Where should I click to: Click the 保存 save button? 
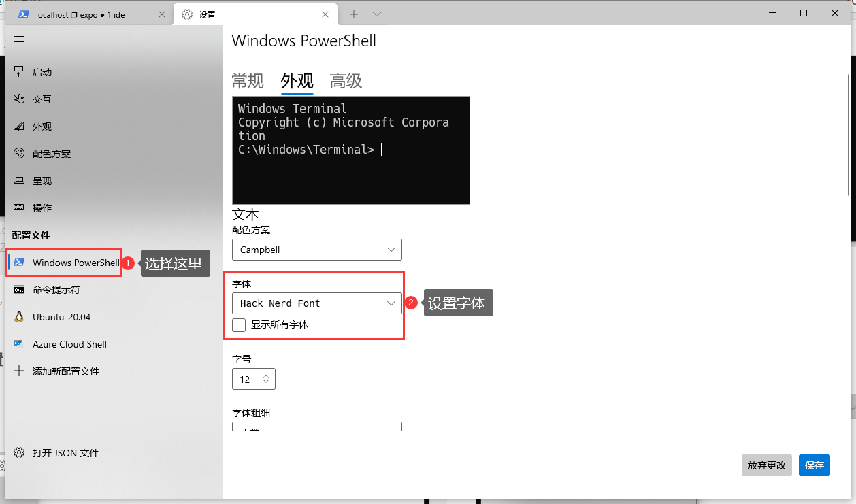pyautogui.click(x=814, y=465)
